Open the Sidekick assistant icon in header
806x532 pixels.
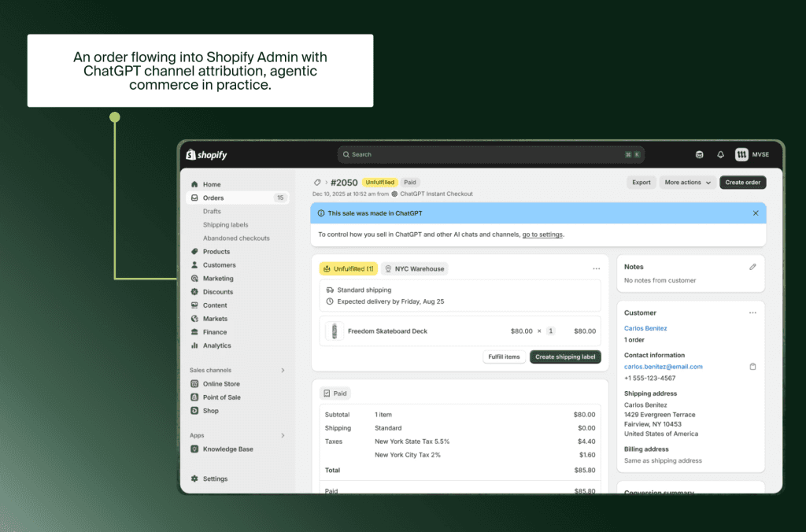pyautogui.click(x=699, y=155)
